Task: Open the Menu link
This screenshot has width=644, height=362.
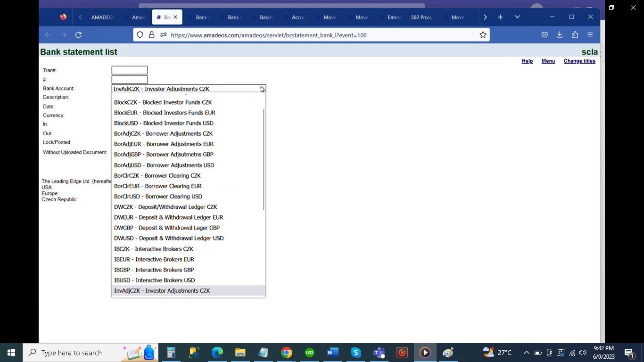Action: 548,61
